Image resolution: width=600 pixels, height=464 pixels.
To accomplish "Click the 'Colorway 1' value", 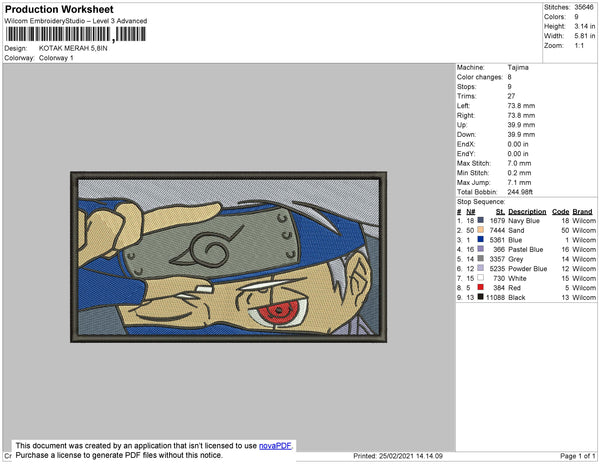I will click(56, 58).
